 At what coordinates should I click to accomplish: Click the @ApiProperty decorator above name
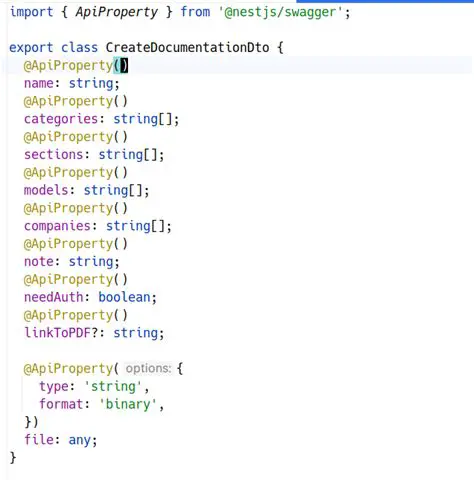68,65
